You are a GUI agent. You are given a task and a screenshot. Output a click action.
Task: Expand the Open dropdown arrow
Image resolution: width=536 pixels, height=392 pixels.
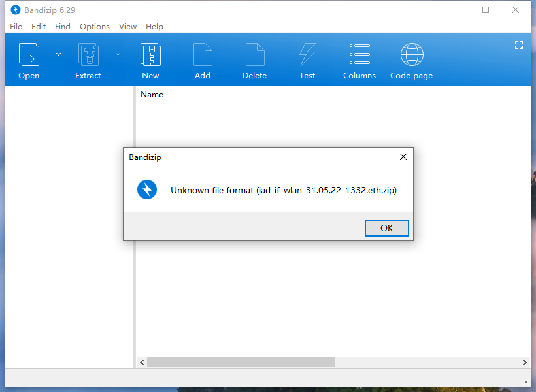pyautogui.click(x=58, y=54)
